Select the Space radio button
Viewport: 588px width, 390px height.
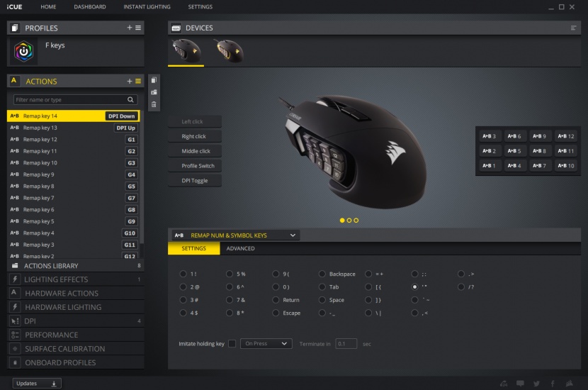[x=322, y=300]
